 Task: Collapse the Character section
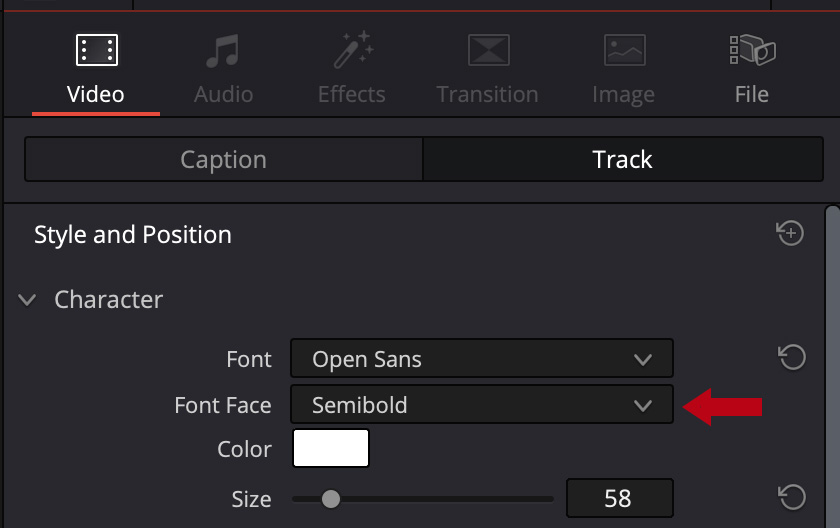click(28, 299)
